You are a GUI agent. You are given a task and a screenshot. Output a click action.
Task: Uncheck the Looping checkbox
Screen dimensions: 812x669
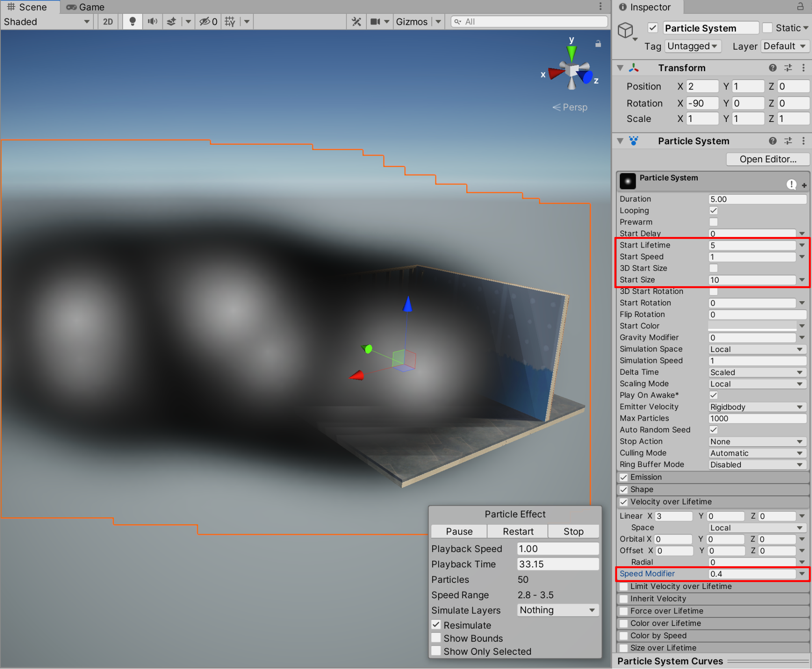tap(713, 211)
